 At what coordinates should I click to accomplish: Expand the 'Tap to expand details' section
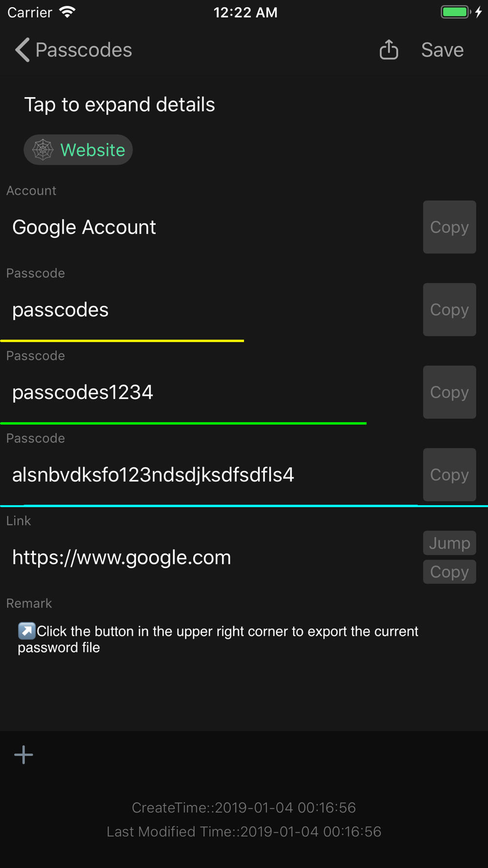click(120, 104)
